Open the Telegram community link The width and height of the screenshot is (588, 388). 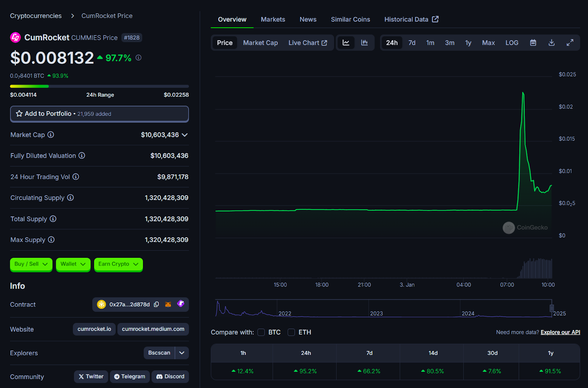(x=130, y=377)
